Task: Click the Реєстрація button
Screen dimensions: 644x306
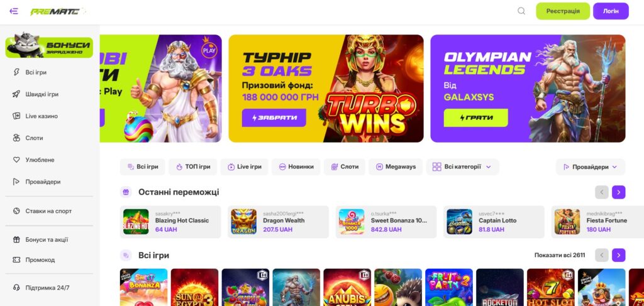Action: (x=563, y=11)
